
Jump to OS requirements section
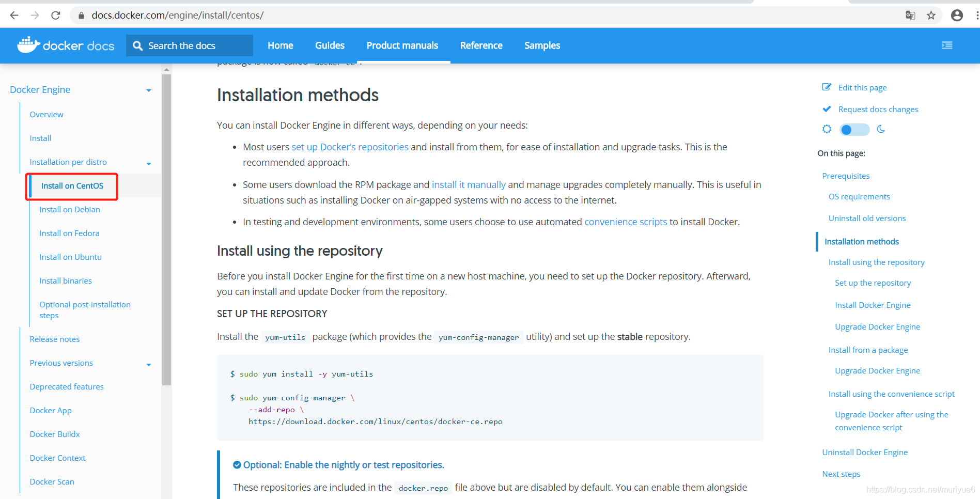859,197
